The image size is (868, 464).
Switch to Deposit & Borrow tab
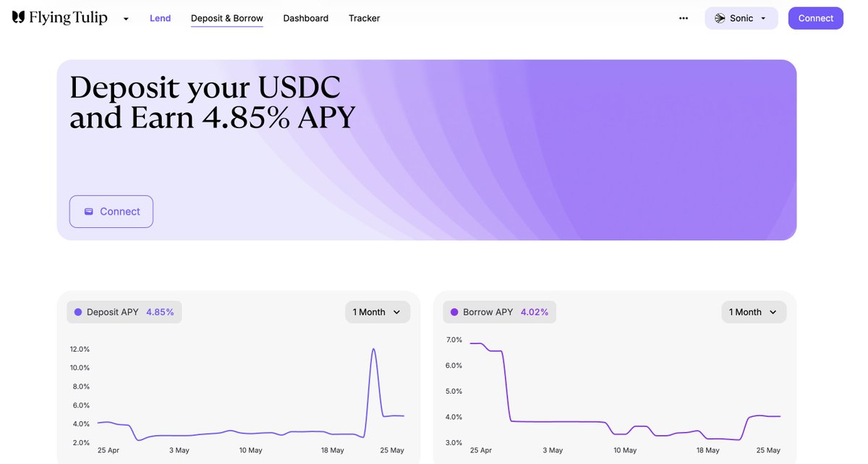(x=227, y=18)
